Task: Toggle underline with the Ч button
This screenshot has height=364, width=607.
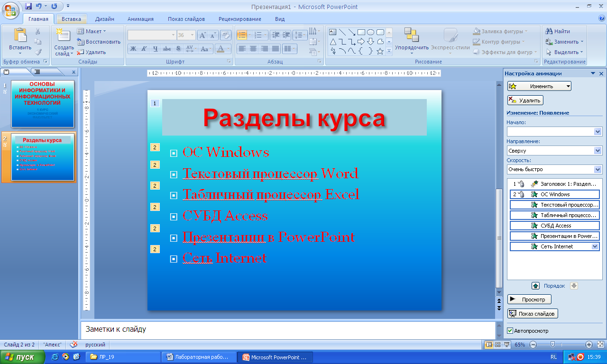Action: coord(156,49)
